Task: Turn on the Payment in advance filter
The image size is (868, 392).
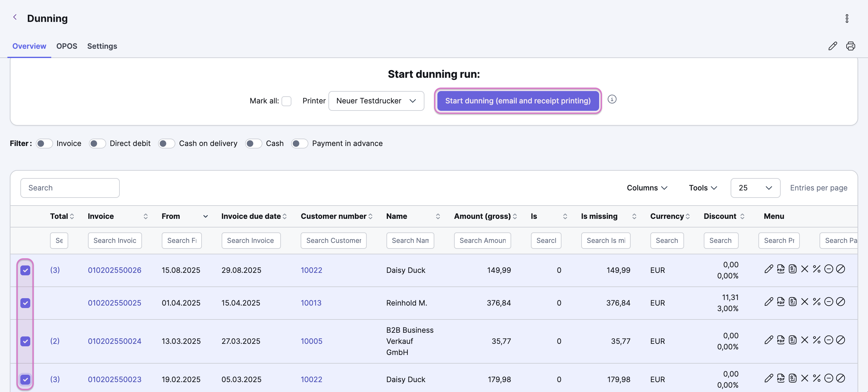Action: [299, 144]
